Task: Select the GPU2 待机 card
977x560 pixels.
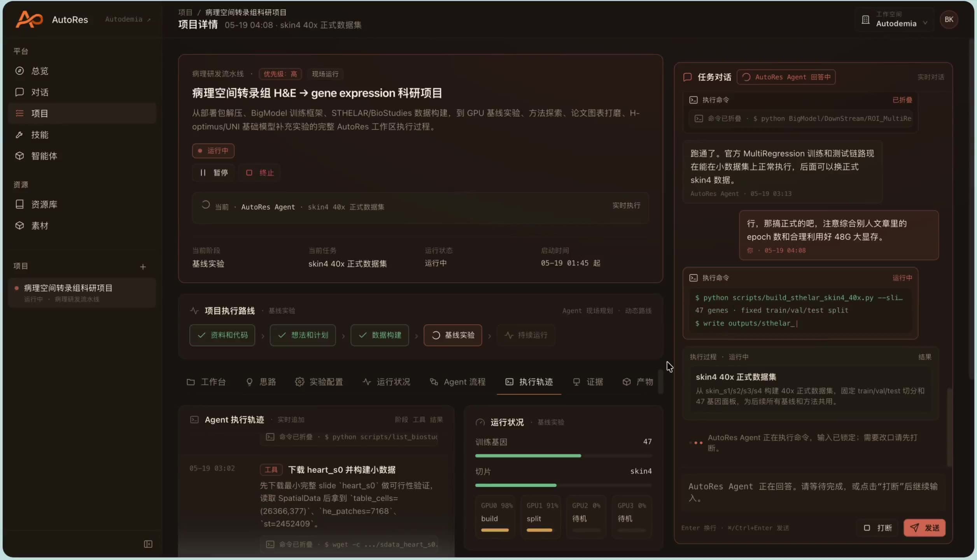Action: pyautogui.click(x=587, y=517)
